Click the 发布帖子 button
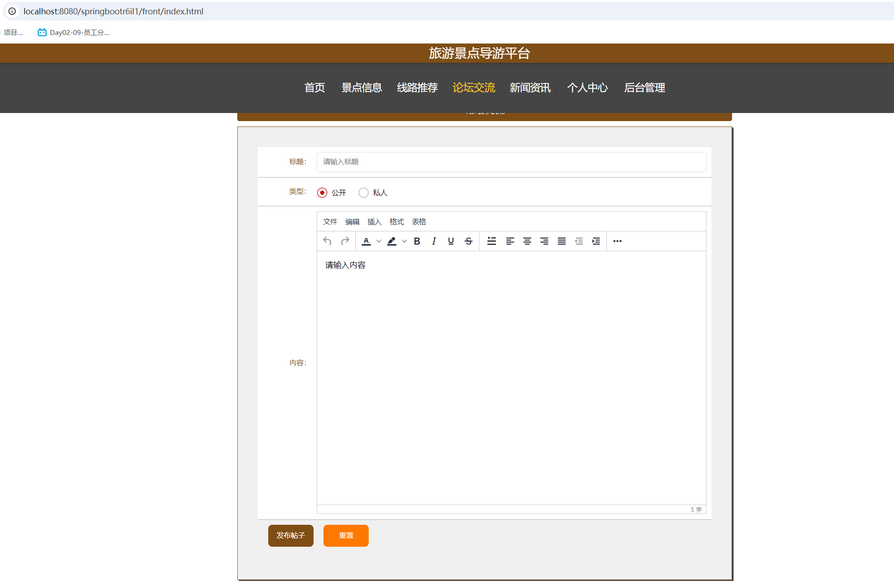Screen dimensions: 894x588 [x=291, y=536]
